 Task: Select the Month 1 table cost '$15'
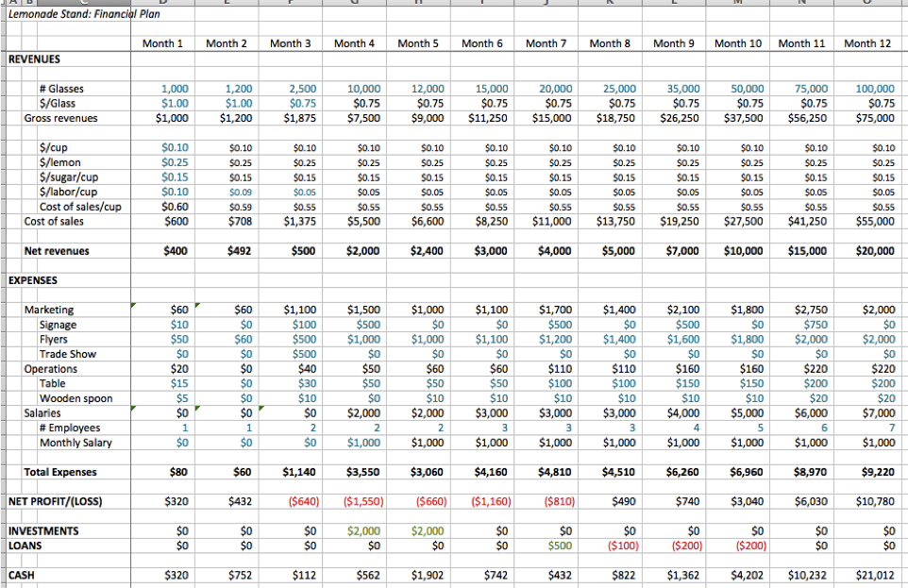click(x=179, y=383)
